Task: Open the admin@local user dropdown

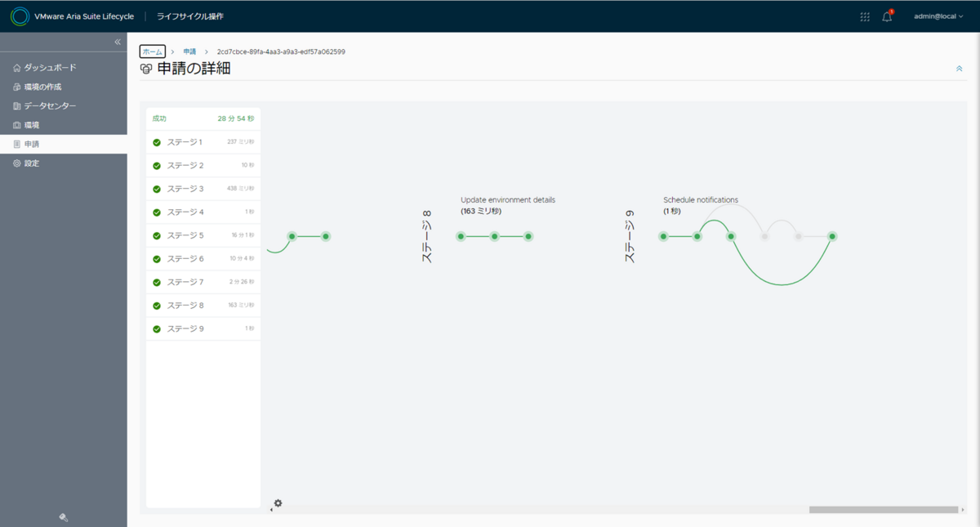Action: pyautogui.click(x=938, y=16)
